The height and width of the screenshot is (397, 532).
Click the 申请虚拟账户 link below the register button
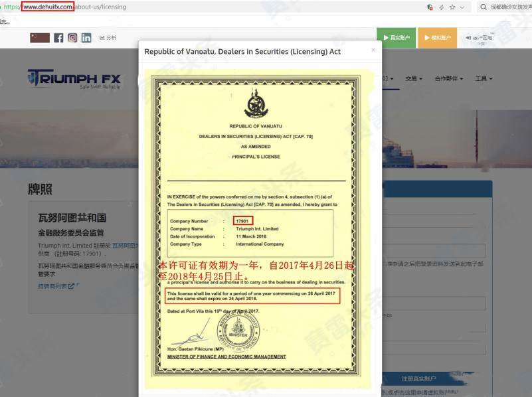coord(418,392)
